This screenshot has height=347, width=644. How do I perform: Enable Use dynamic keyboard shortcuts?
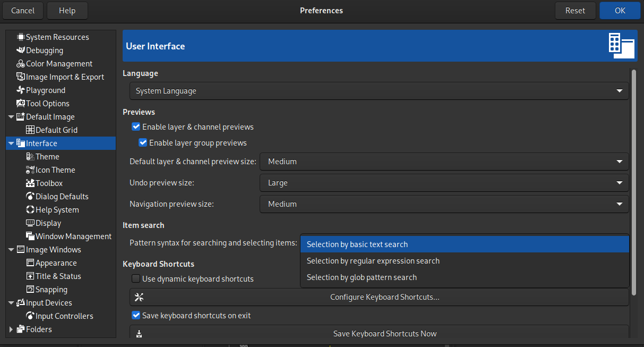tap(136, 278)
